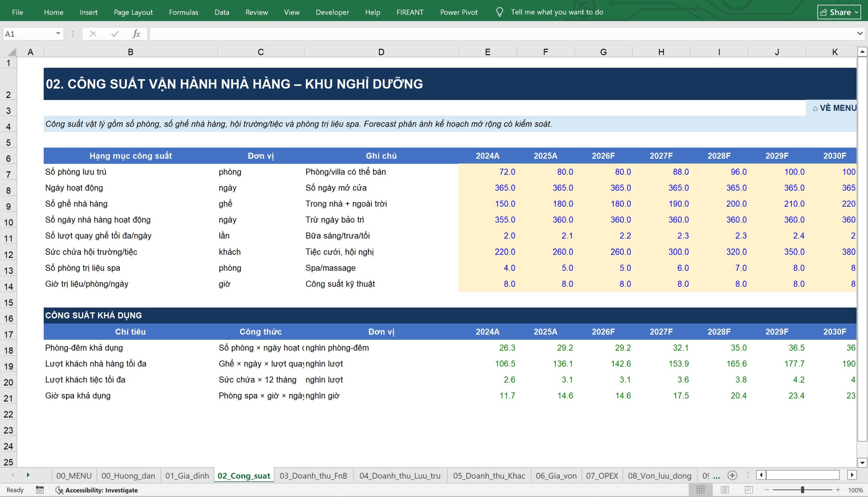
Task: Click zoom in plus button
Action: [837, 490]
